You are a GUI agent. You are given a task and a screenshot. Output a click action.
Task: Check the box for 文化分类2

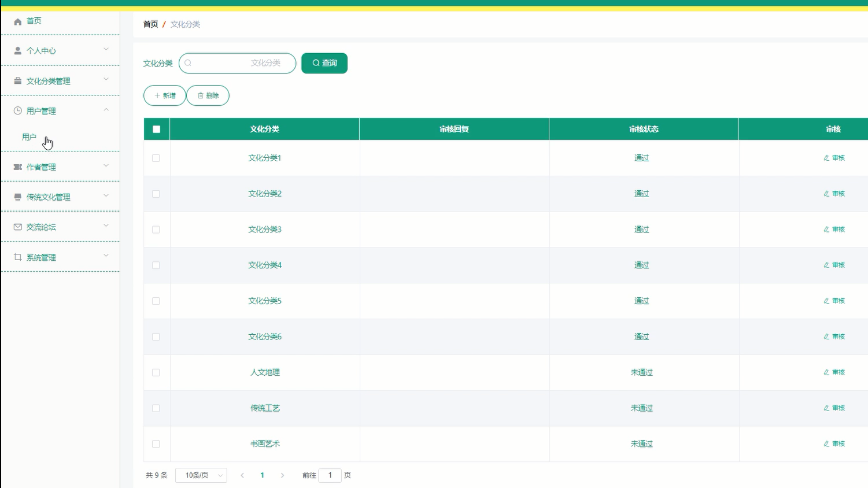click(x=156, y=194)
